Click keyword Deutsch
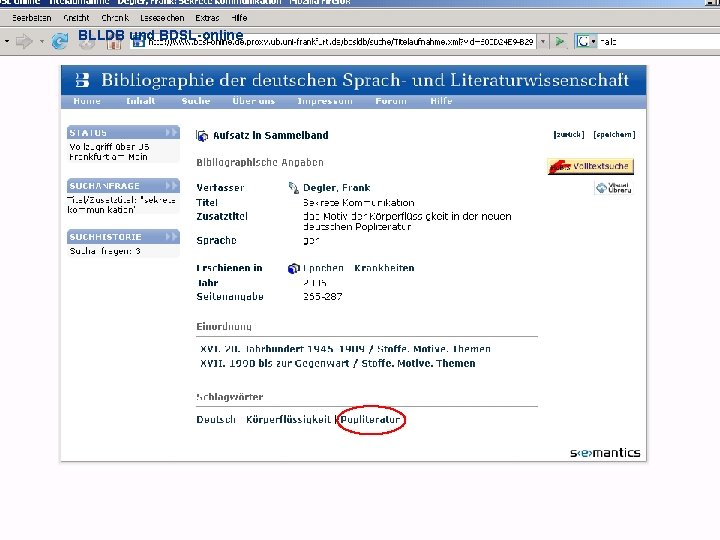 click(216, 420)
